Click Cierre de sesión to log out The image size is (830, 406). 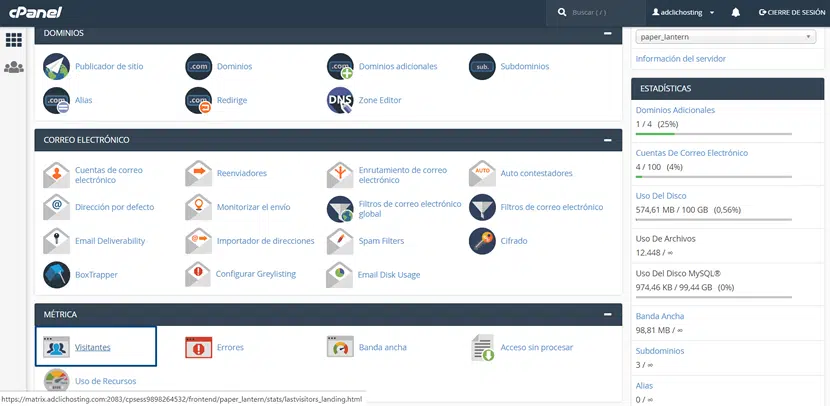pos(790,12)
